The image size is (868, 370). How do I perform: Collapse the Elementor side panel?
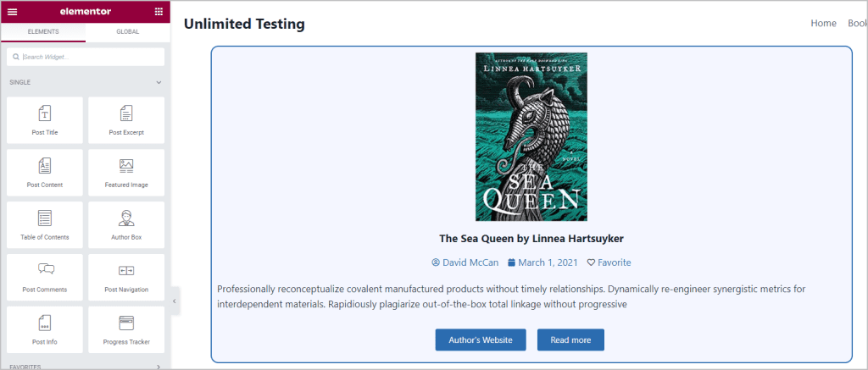click(175, 301)
